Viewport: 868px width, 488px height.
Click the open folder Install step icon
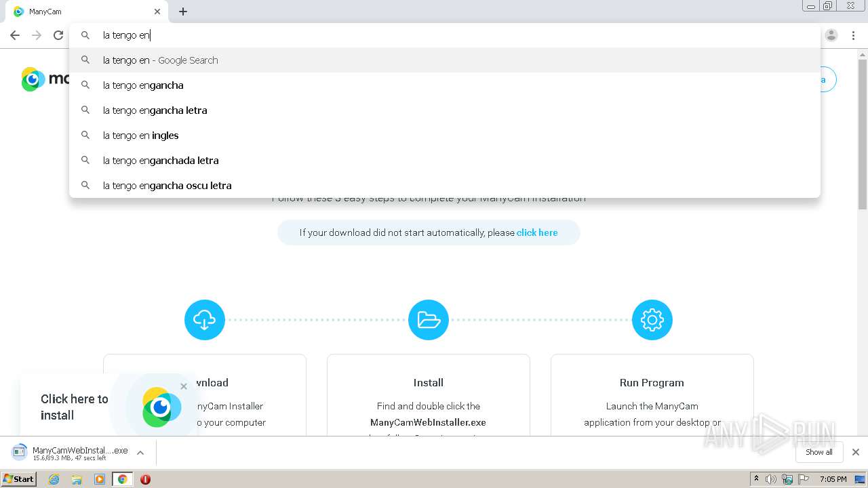[x=429, y=320]
